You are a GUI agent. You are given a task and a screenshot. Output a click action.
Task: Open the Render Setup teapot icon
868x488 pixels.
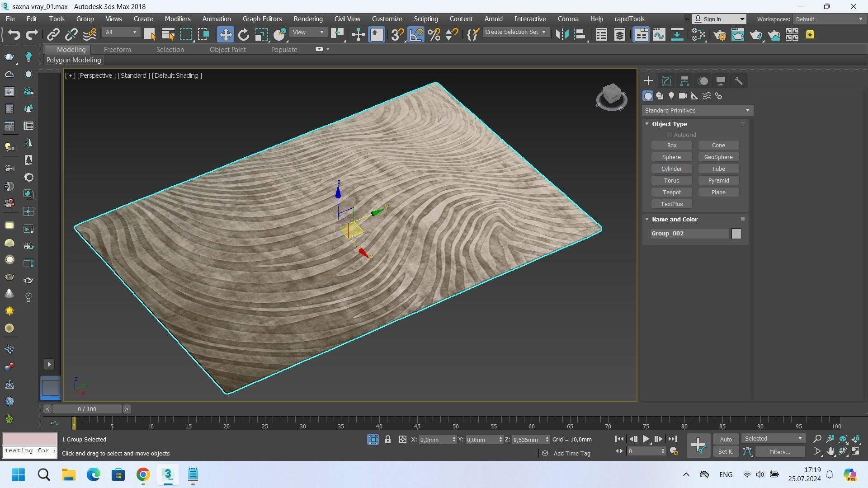[720, 35]
